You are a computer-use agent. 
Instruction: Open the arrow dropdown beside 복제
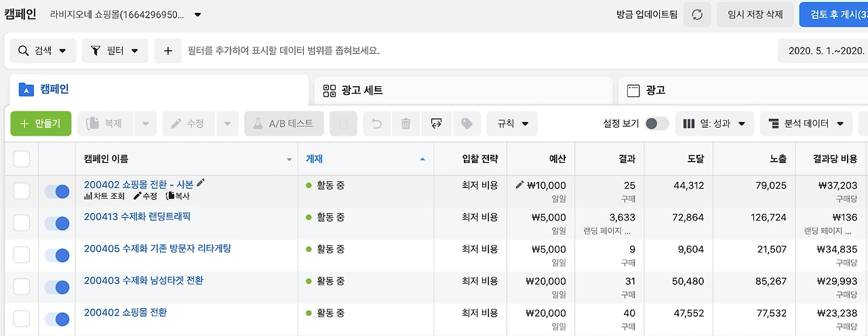tap(145, 124)
